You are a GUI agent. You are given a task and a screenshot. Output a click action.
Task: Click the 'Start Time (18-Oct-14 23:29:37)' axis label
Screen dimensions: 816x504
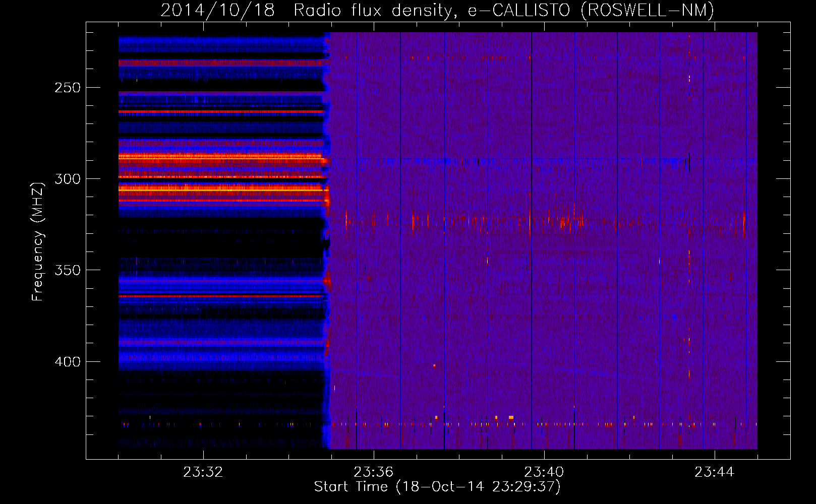coord(437,487)
